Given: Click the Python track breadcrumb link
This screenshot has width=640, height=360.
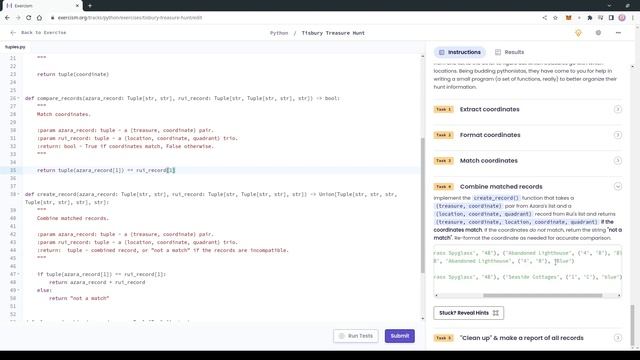Looking at the screenshot, I should point(279,33).
